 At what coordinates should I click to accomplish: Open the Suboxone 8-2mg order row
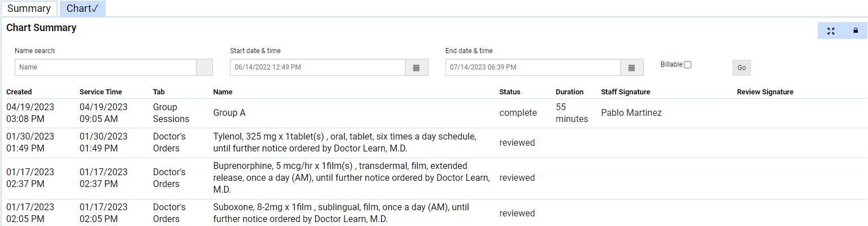point(341,213)
